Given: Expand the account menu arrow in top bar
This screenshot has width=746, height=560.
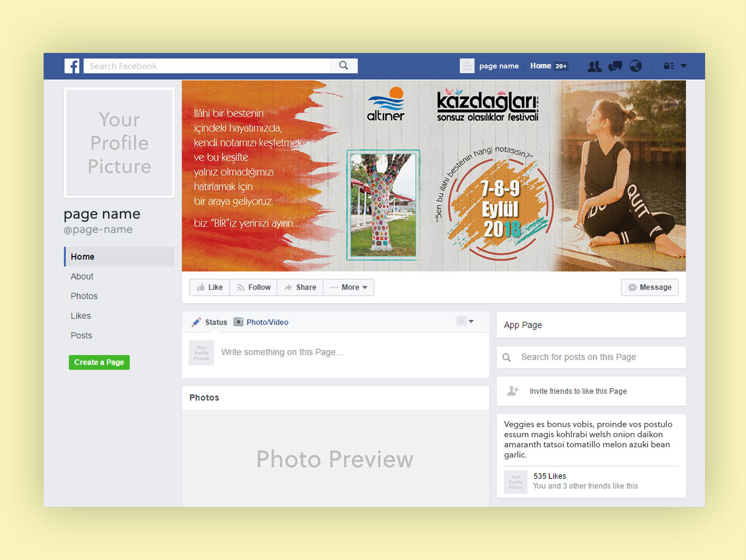Looking at the screenshot, I should coord(684,66).
